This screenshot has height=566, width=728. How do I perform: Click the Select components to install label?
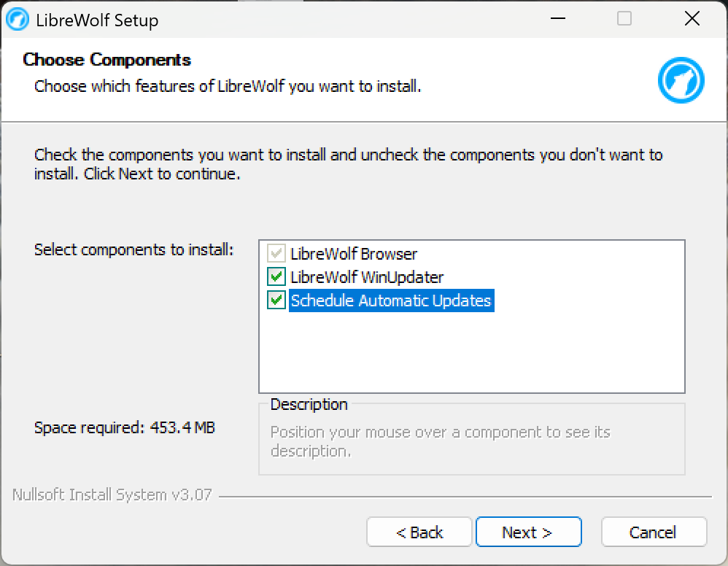point(133,249)
